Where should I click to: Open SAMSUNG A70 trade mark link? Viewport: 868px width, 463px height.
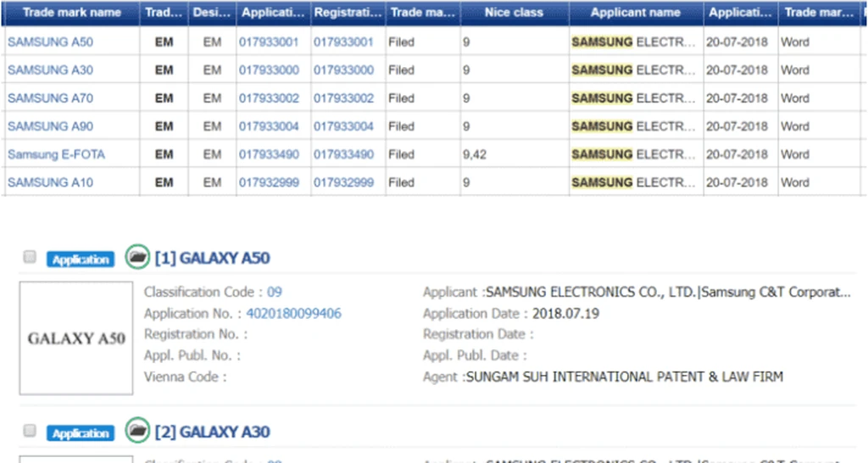pyautogui.click(x=50, y=98)
